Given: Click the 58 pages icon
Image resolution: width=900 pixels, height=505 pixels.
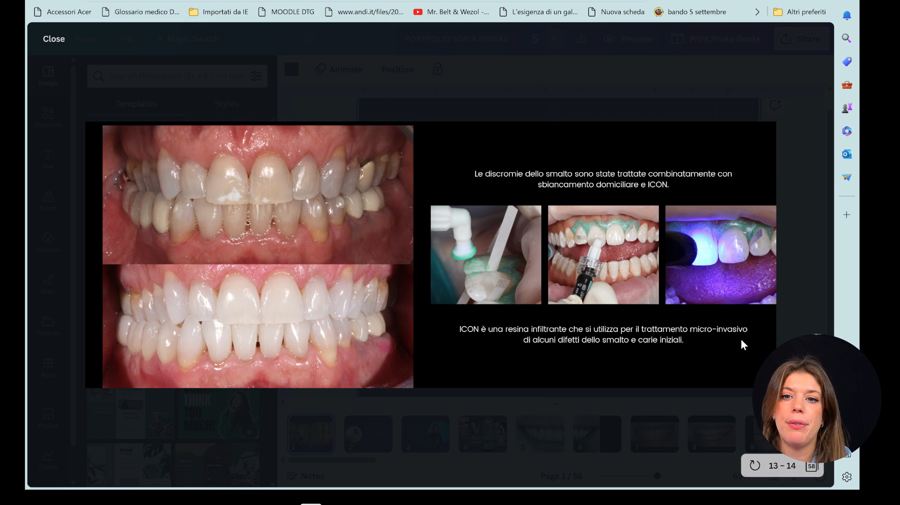Looking at the screenshot, I should tap(811, 466).
